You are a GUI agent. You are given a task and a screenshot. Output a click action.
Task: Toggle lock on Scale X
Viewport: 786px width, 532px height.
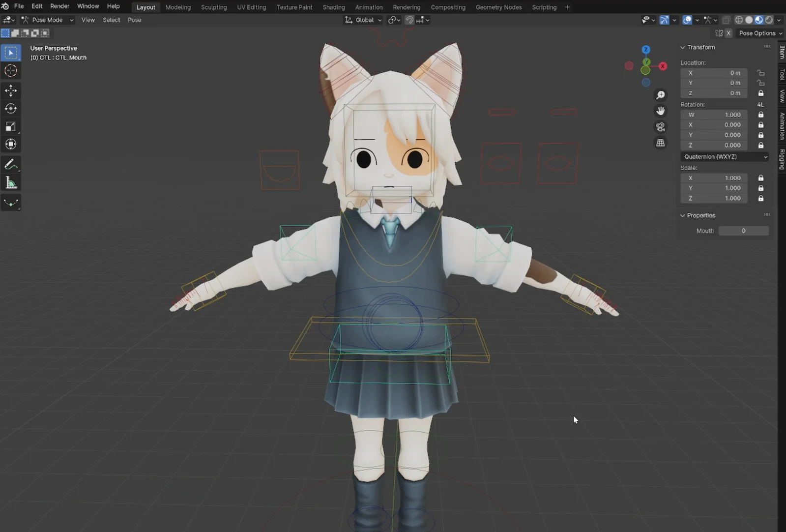pos(761,178)
